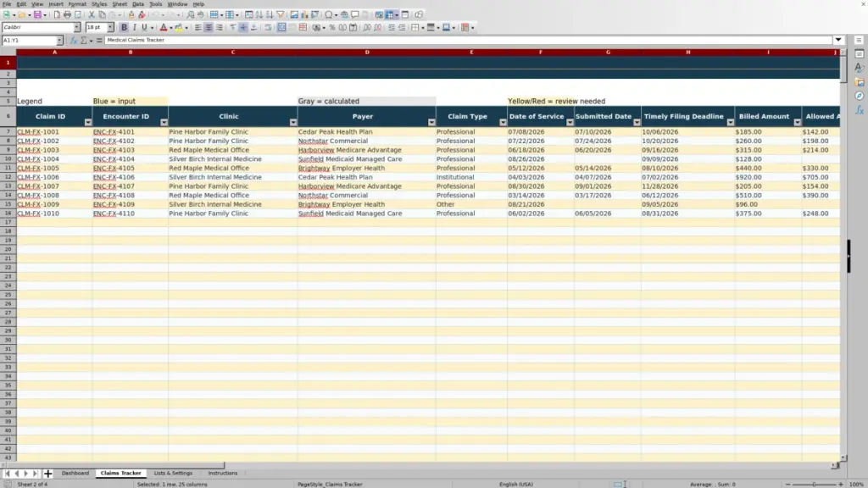Open the Format menu

pos(77,4)
